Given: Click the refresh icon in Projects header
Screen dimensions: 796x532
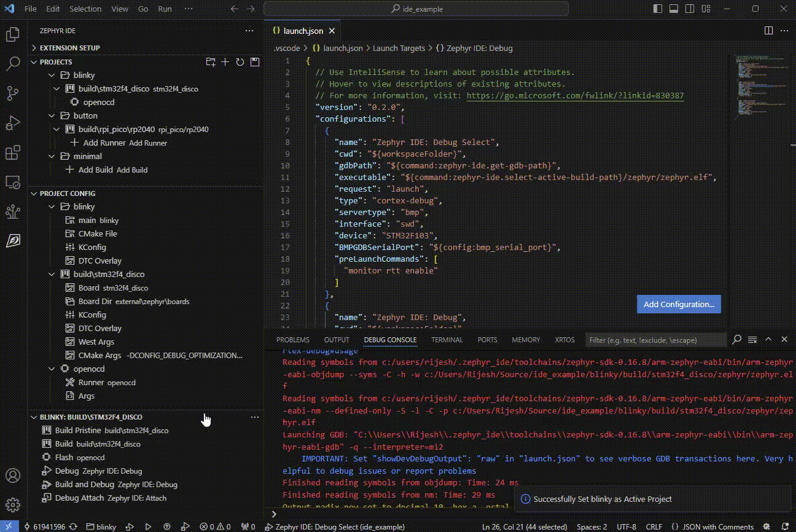Looking at the screenshot, I should pyautogui.click(x=240, y=62).
